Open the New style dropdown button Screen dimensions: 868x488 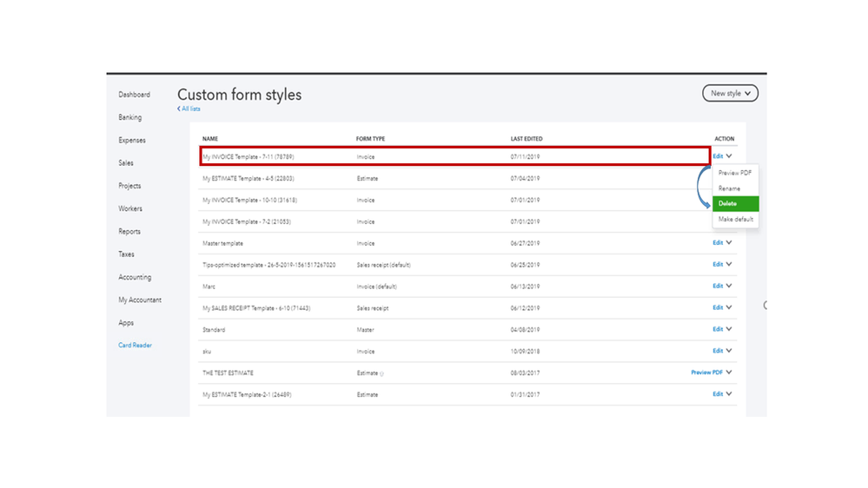click(x=730, y=93)
